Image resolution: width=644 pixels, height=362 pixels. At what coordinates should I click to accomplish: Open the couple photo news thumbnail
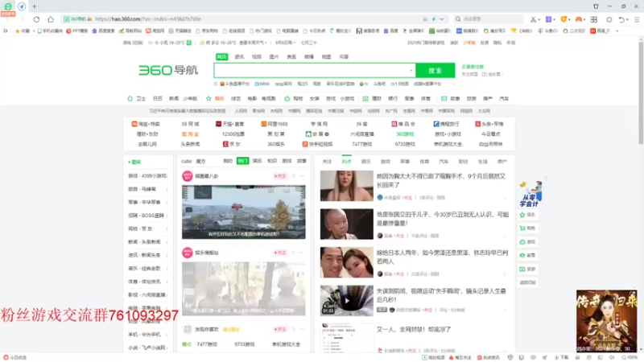tap(347, 262)
